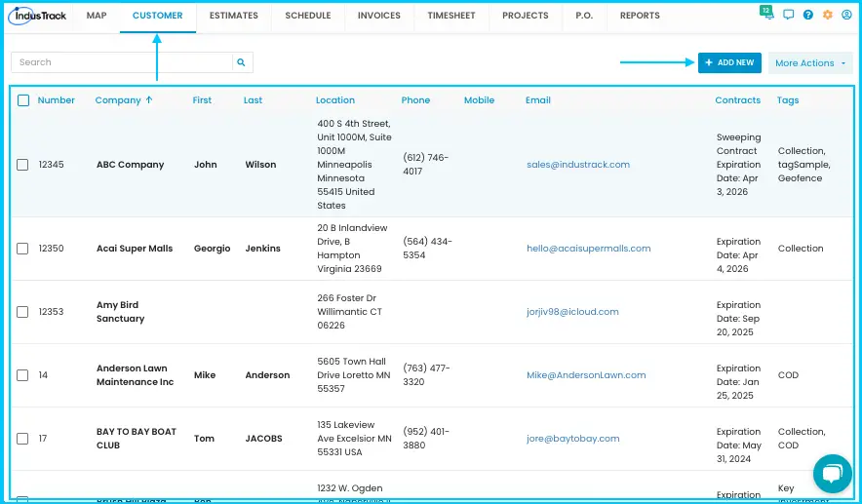Check the BAY TO BAY BOAT CLUB checkbox
Image resolution: width=862 pixels, height=504 pixels.
(22, 439)
